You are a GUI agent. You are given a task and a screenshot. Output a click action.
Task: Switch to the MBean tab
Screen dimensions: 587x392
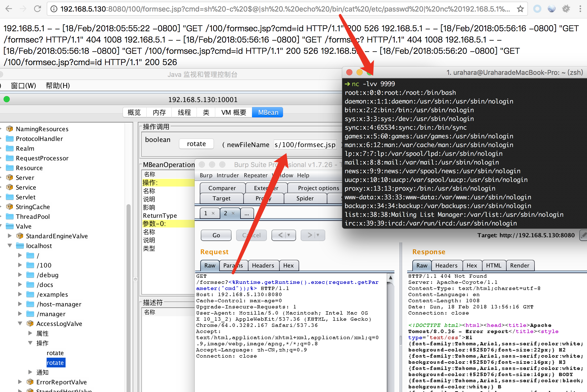(x=268, y=112)
